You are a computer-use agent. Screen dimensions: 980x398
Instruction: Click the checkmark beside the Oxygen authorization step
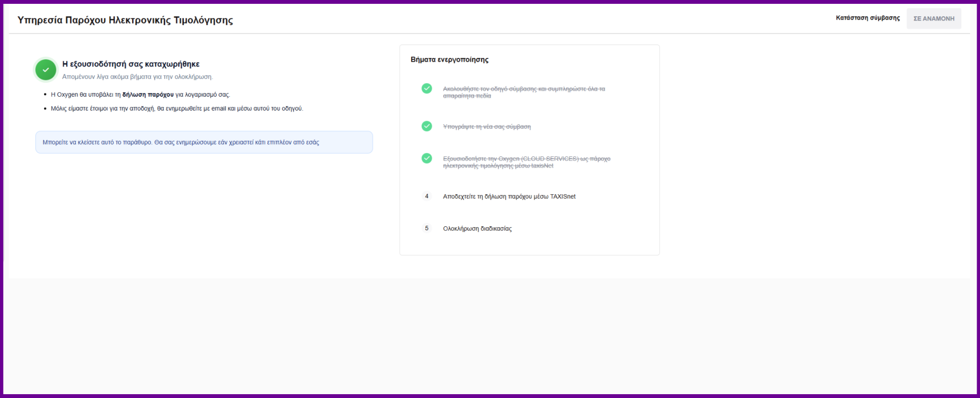[x=427, y=158]
